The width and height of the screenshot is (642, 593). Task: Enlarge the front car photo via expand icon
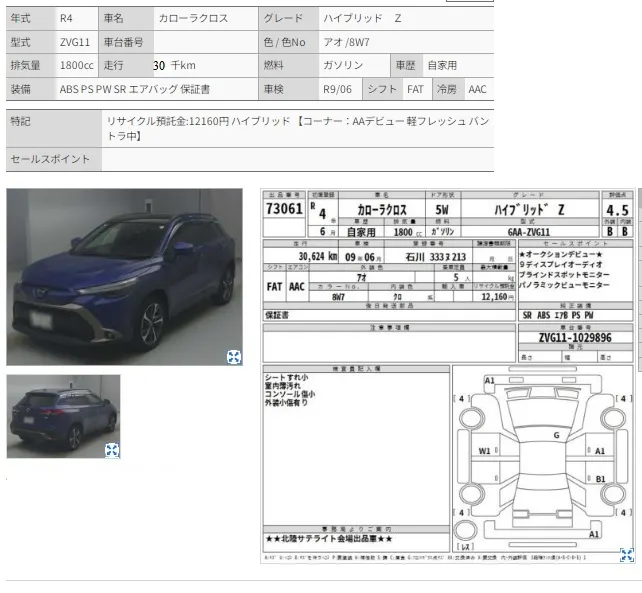[x=234, y=357]
